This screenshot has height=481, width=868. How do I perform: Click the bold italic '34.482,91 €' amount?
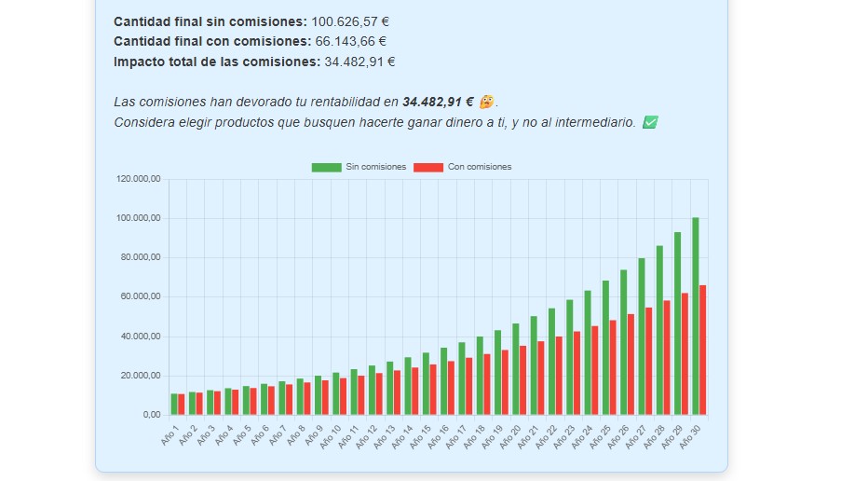click(438, 102)
